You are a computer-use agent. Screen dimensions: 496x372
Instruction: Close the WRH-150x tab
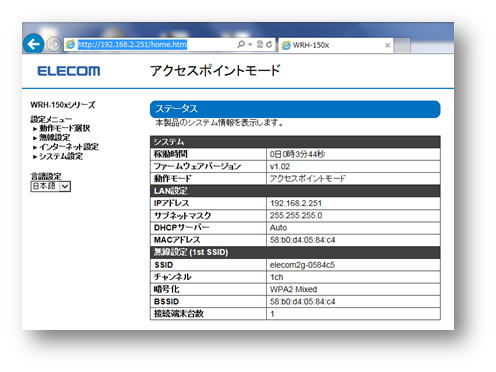pos(387,45)
